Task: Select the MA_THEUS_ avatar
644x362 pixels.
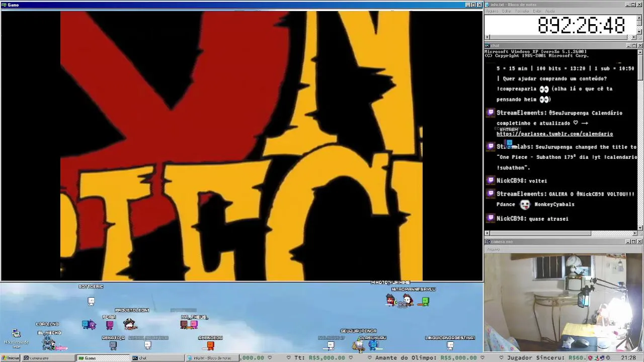Action: [189, 325]
